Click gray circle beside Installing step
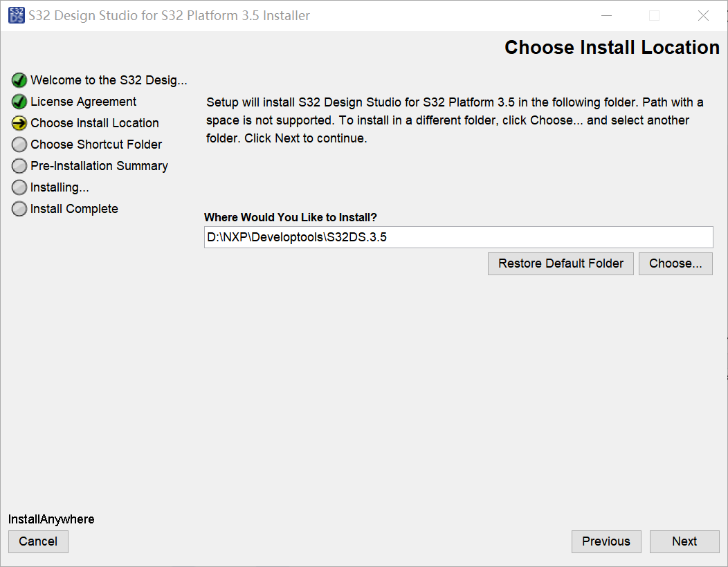Viewport: 728px width, 567px height. tap(19, 187)
